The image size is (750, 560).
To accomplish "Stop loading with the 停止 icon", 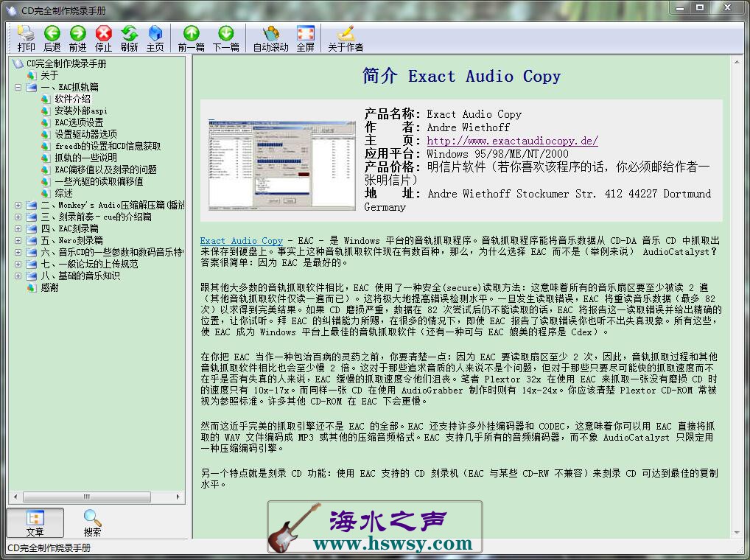I will [x=103, y=38].
